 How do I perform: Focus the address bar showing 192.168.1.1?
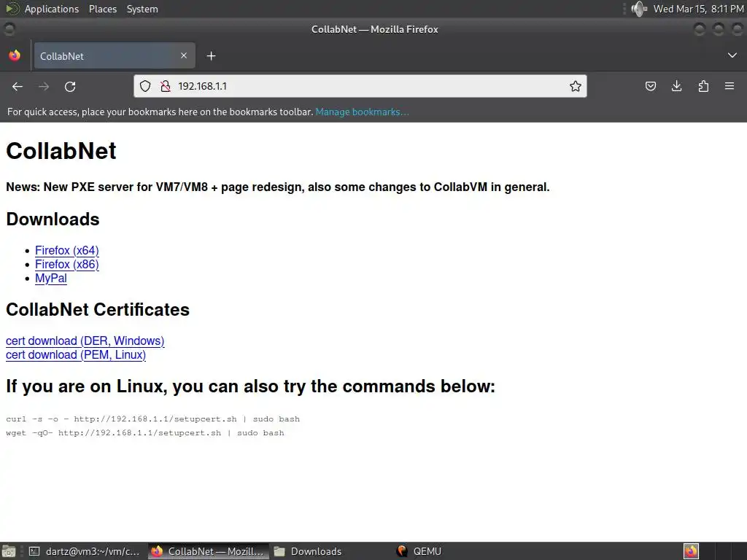coord(360,86)
